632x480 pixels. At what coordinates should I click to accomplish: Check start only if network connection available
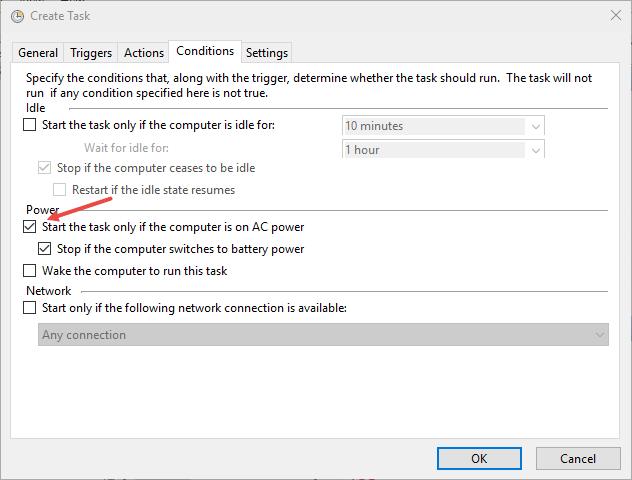tap(29, 308)
